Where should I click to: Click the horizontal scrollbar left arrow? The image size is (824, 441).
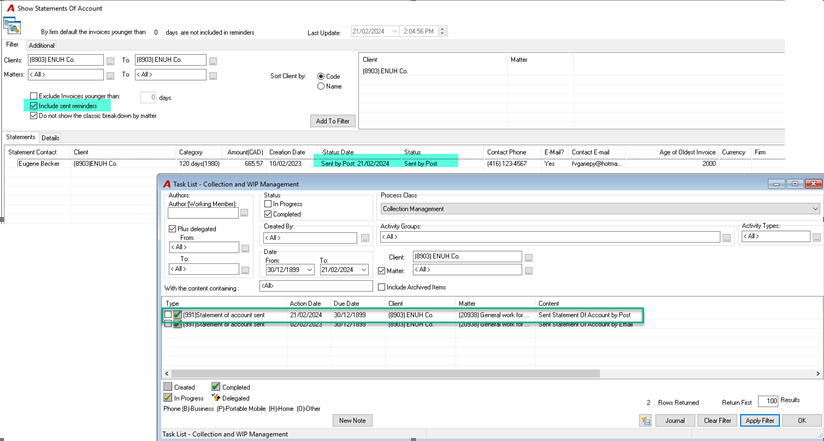tap(166, 373)
